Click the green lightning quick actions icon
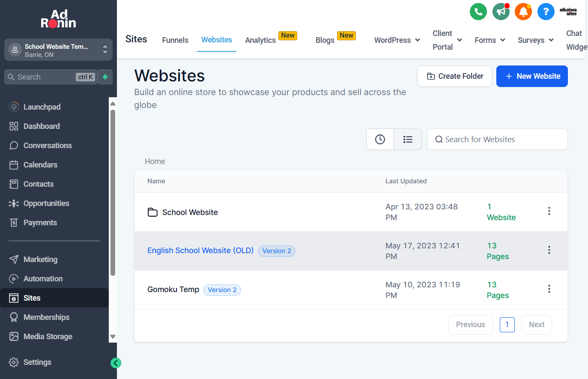The width and height of the screenshot is (588, 379). click(105, 77)
